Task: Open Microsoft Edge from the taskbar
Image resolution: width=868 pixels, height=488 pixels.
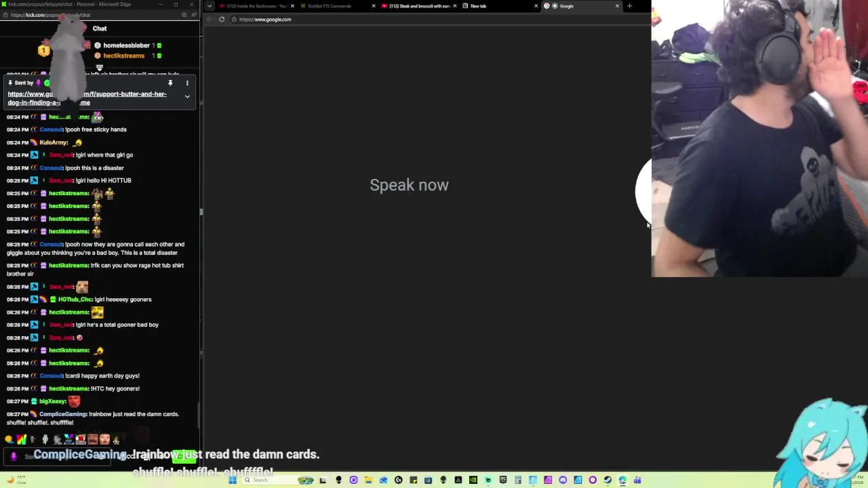Action: tap(623, 480)
